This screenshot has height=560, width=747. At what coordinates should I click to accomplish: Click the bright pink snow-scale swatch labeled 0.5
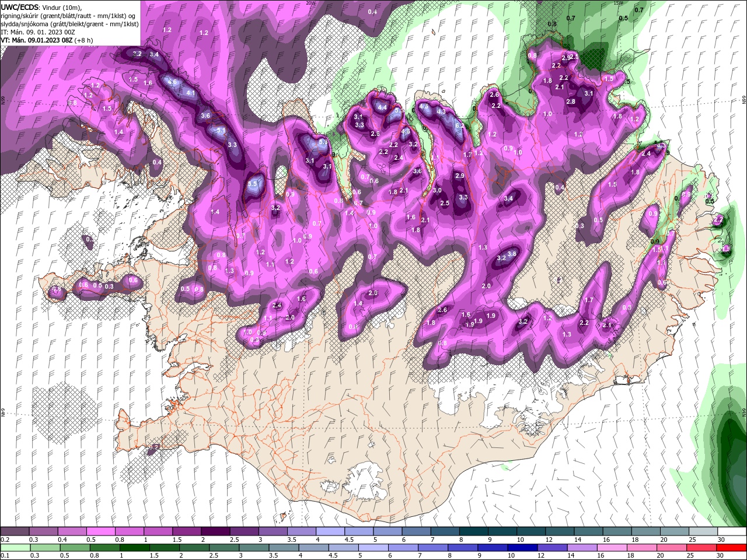coord(100,531)
